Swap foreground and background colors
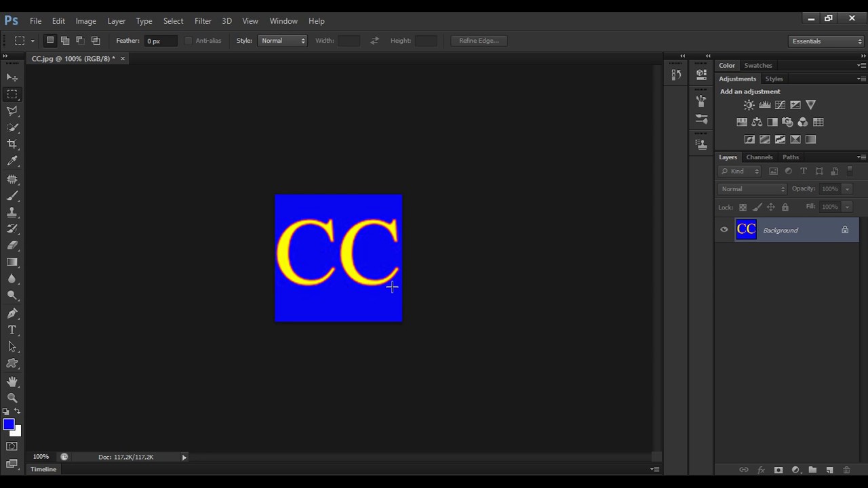This screenshot has height=488, width=868. [18, 411]
